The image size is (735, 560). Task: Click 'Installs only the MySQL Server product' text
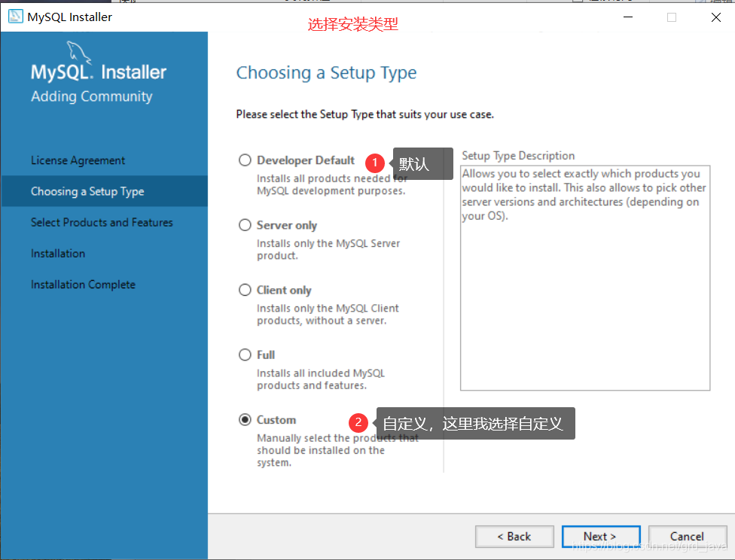click(x=328, y=250)
